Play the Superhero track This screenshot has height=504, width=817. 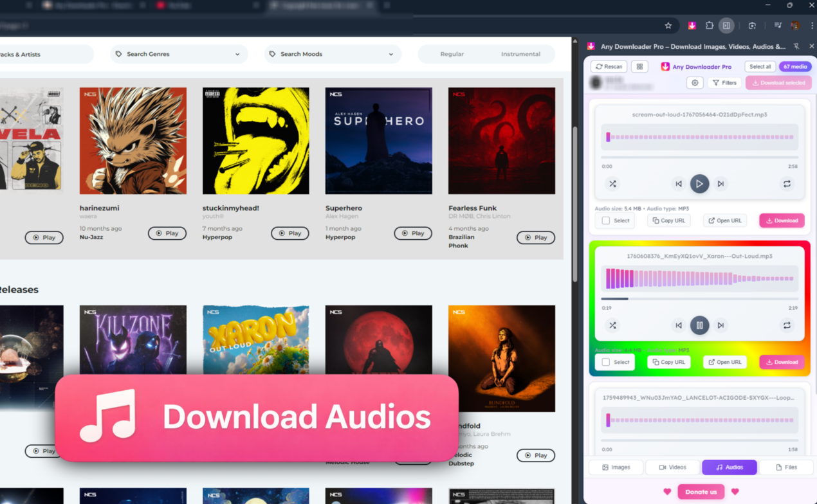click(x=412, y=233)
